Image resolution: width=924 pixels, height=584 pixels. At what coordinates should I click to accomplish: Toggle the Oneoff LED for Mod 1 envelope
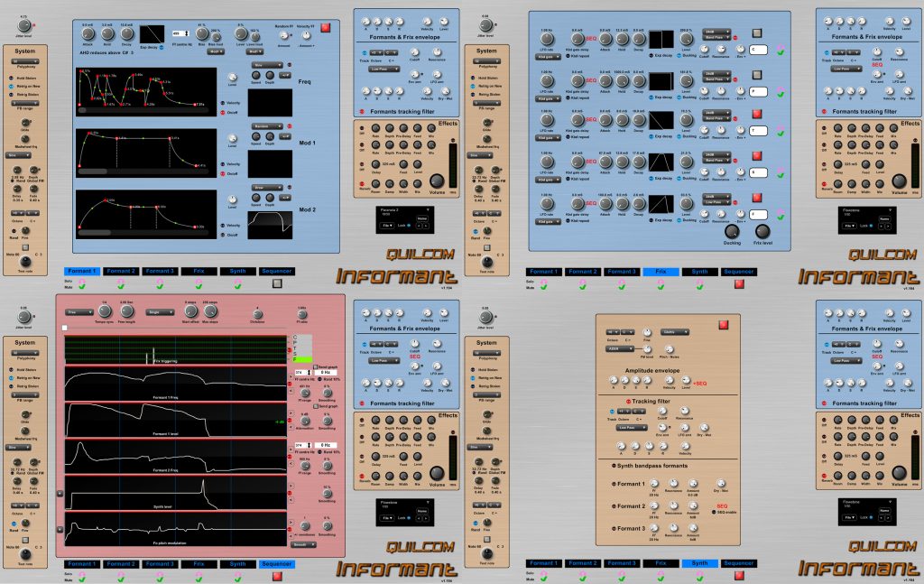(x=223, y=173)
